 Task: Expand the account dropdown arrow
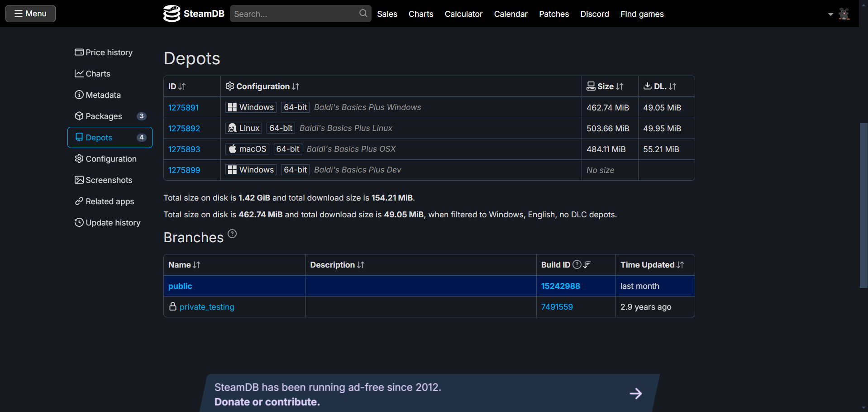(x=830, y=14)
